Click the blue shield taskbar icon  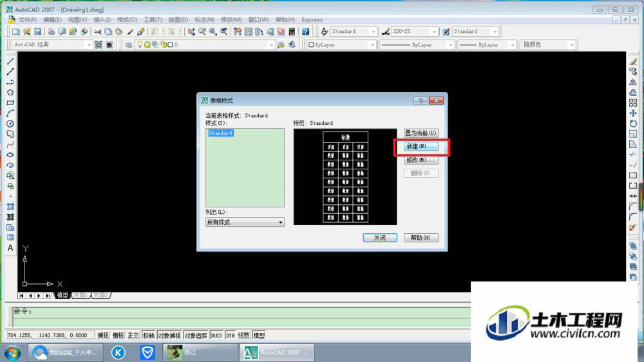tap(147, 352)
